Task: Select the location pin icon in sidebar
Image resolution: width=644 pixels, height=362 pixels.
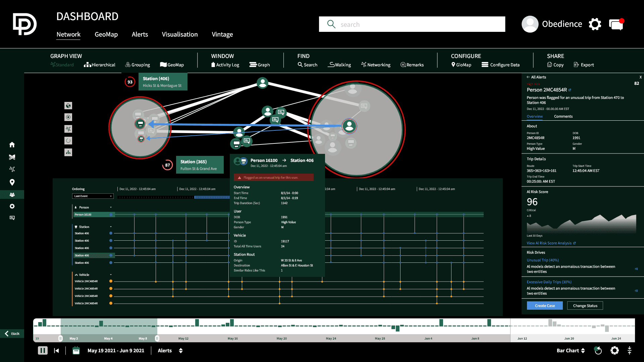Action: tap(12, 182)
